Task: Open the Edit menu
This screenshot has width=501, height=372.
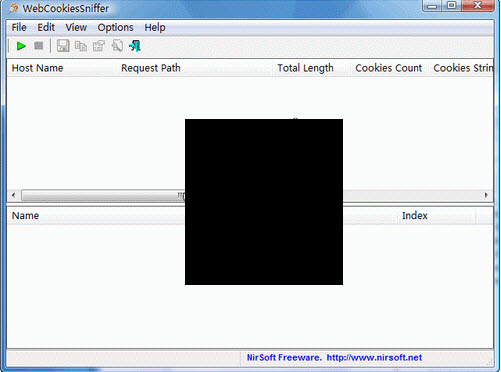Action: point(46,27)
